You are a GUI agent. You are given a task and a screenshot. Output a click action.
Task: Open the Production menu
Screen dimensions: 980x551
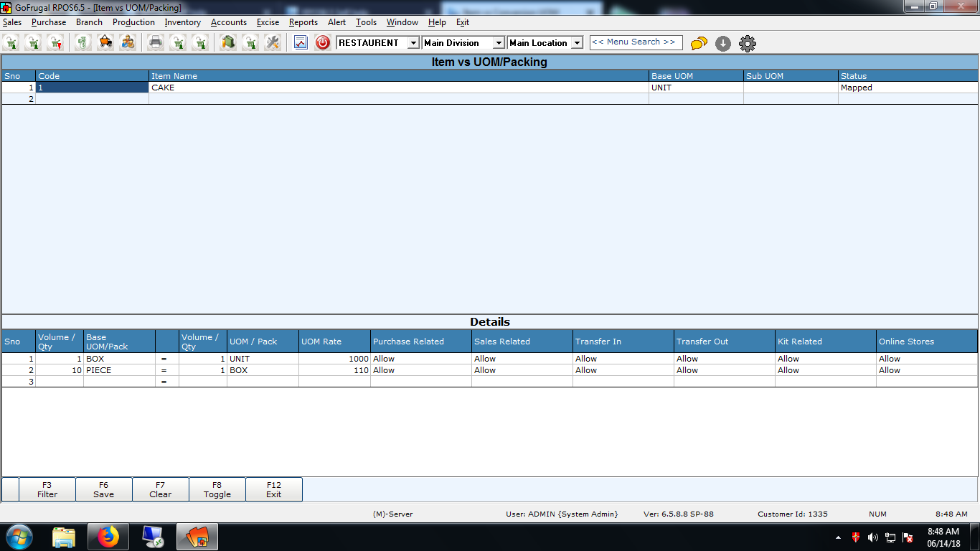coord(133,22)
